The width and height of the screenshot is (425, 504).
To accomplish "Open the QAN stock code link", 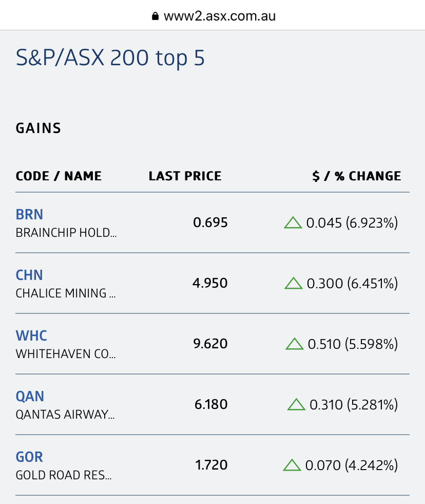I will [x=30, y=396].
